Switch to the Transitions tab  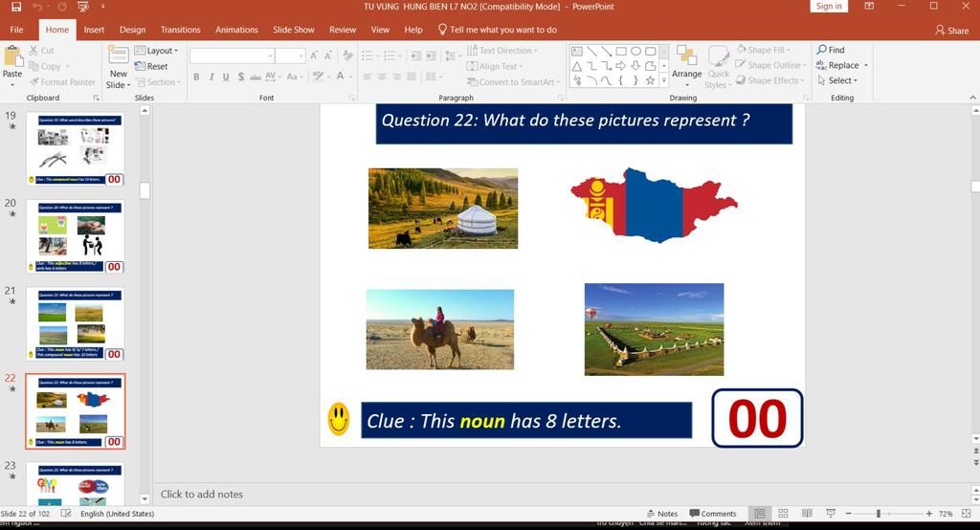click(x=181, y=30)
